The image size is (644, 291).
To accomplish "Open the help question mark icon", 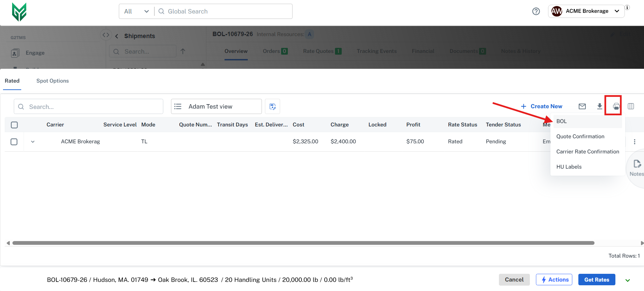I will (x=536, y=11).
